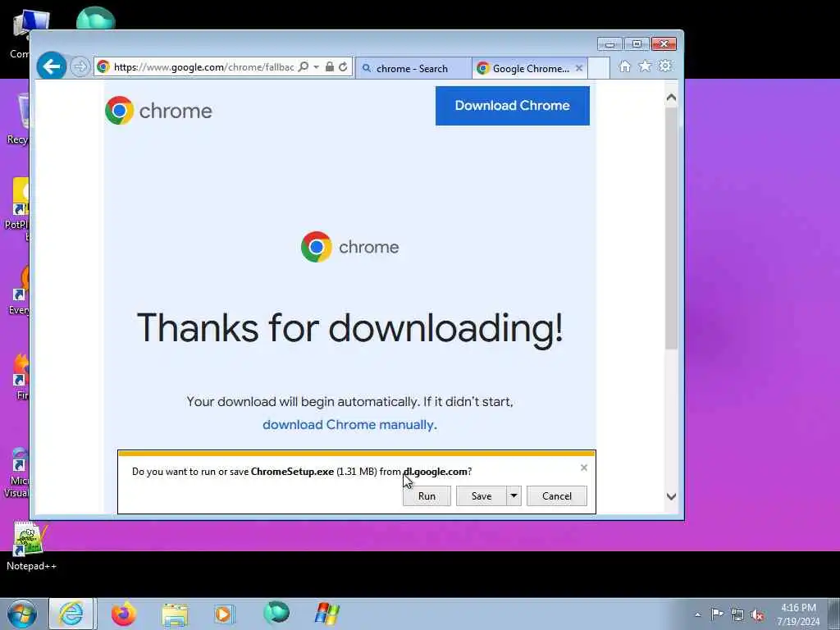Click the search magnifier in address bar
Image resolution: width=840 pixels, height=630 pixels.
pyautogui.click(x=304, y=67)
